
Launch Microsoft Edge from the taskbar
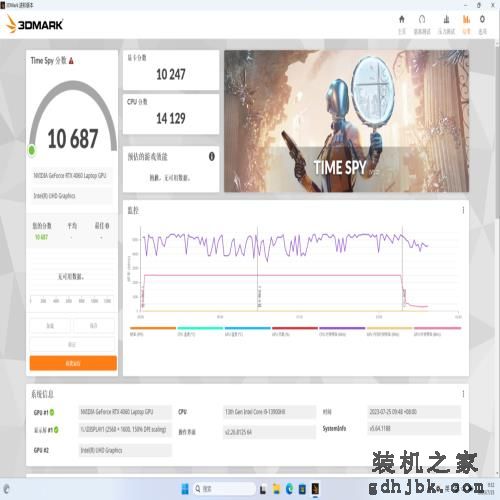[x=290, y=489]
